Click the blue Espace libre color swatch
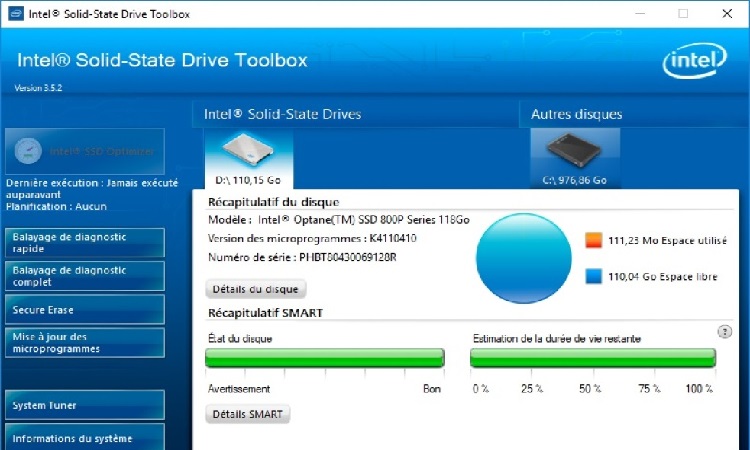This screenshot has width=750, height=450. pos(594,276)
